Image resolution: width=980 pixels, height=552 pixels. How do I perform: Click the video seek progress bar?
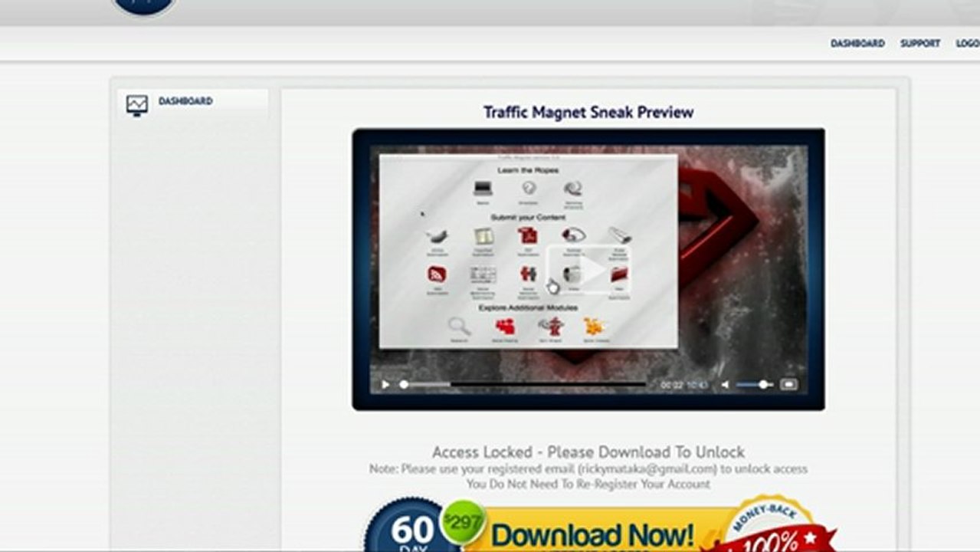[524, 384]
